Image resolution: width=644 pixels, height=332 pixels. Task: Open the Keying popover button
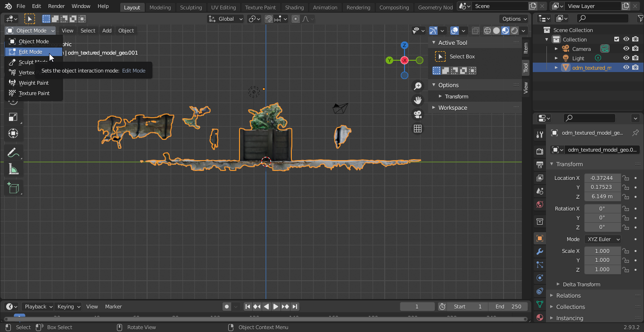(x=68, y=307)
